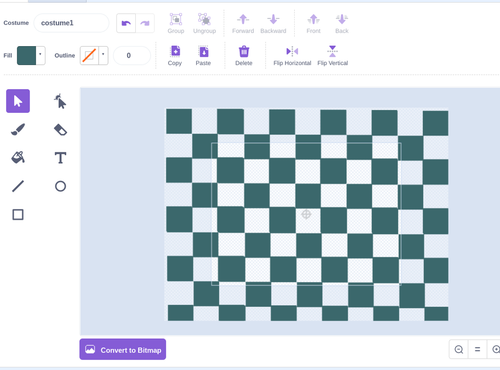Delete the selected shape
This screenshot has width=500, height=370.
[244, 56]
